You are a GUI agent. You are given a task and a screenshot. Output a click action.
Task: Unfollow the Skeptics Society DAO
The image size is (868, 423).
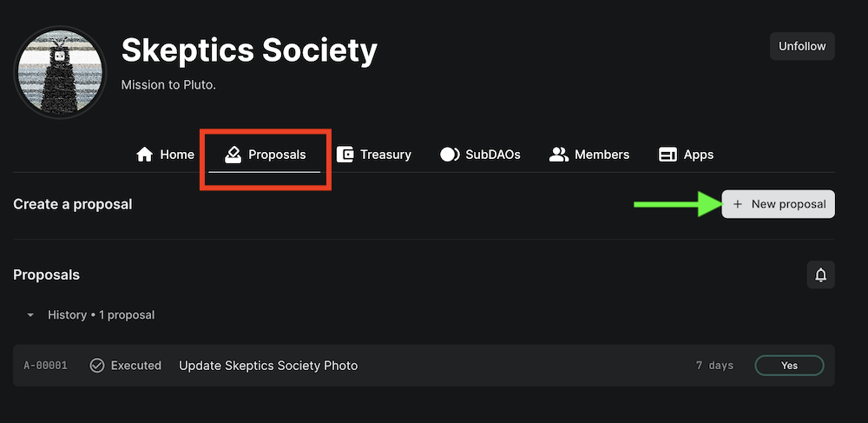[x=801, y=46]
